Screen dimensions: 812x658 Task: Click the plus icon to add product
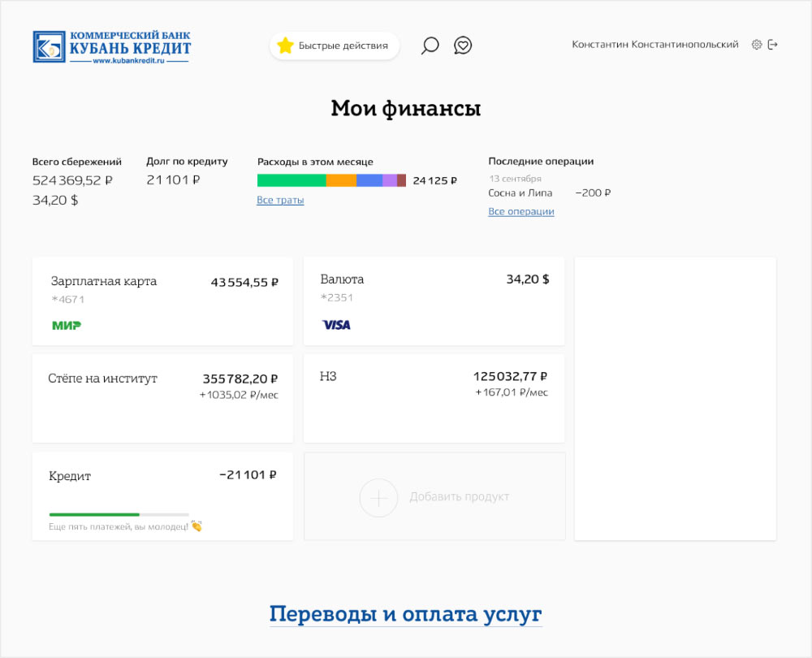[x=378, y=497]
